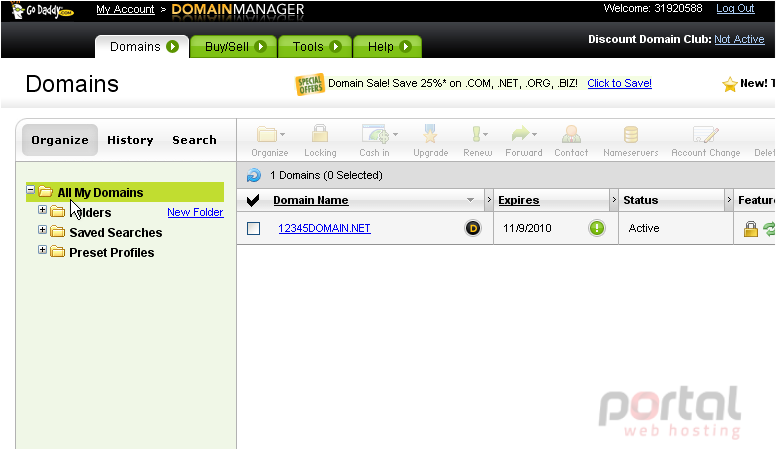776x450 pixels.
Task: Click the Active status cell
Action: [644, 228]
